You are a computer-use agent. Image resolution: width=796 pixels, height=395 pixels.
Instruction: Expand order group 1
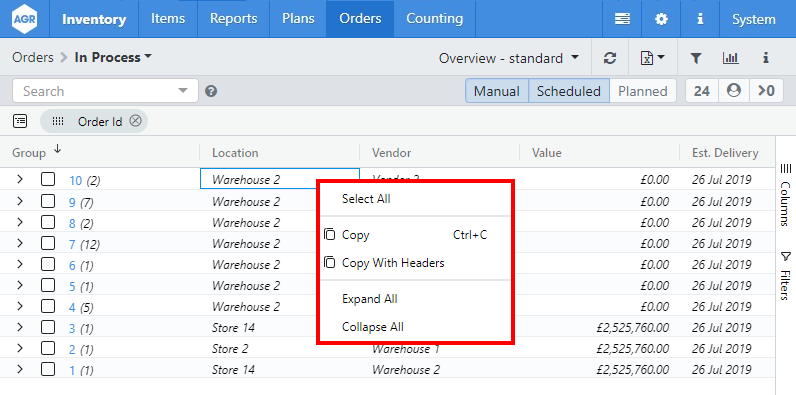[20, 369]
